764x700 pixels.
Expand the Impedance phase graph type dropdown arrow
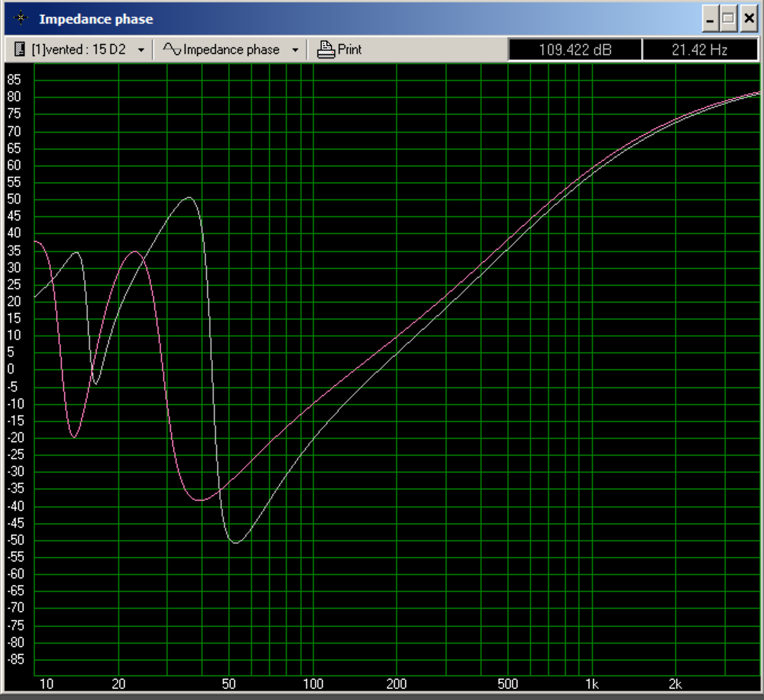pyautogui.click(x=295, y=50)
